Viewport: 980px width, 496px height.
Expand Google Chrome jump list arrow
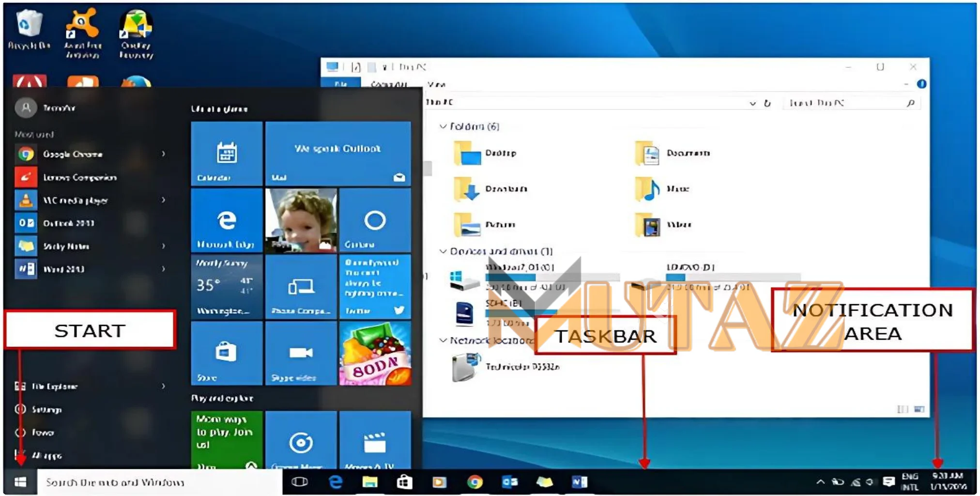[164, 154]
